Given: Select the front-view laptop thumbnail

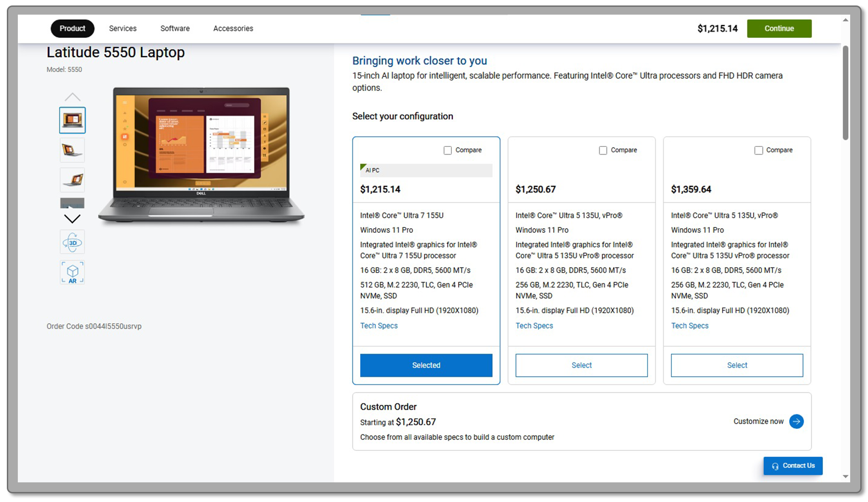Looking at the screenshot, I should pyautogui.click(x=72, y=120).
